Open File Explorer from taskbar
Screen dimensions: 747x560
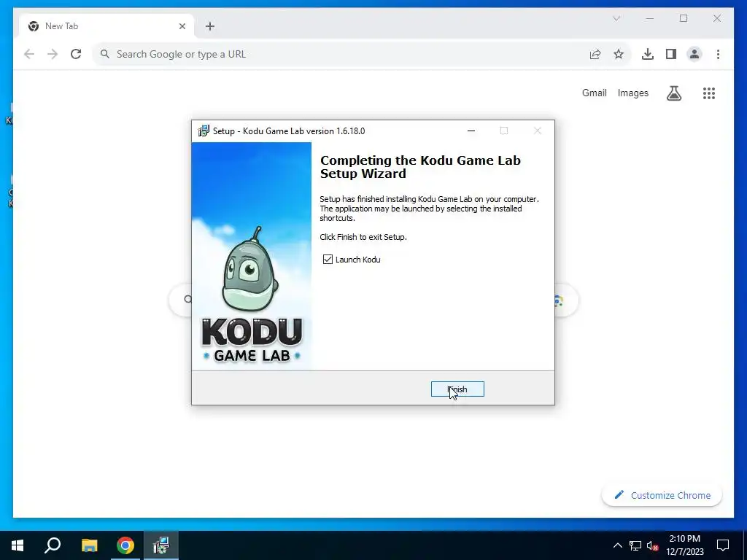pyautogui.click(x=89, y=545)
